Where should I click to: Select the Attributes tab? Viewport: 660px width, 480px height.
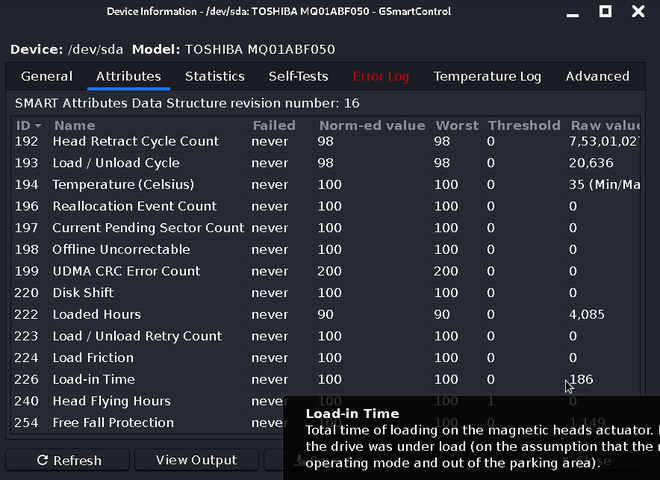(128, 77)
